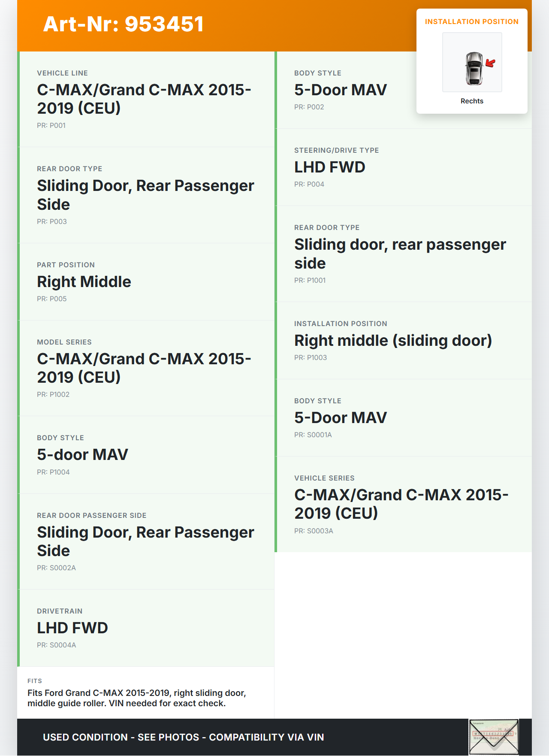Viewport: 549px width, 756px height.
Task: Click the Art-Nr: 953451 heading
Action: [x=124, y=24]
